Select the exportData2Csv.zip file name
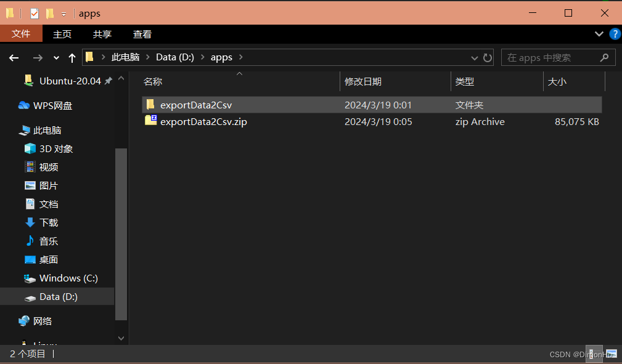 [203, 121]
